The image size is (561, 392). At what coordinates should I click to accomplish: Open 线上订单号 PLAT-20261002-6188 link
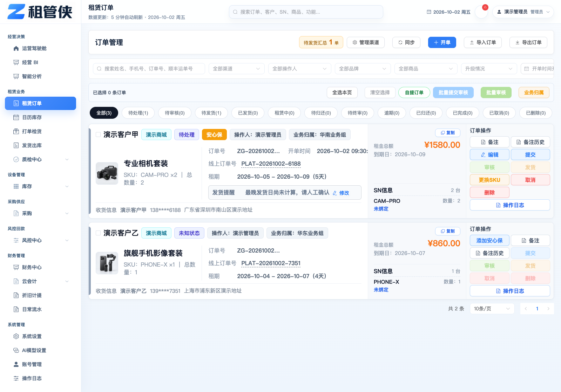[x=271, y=164]
